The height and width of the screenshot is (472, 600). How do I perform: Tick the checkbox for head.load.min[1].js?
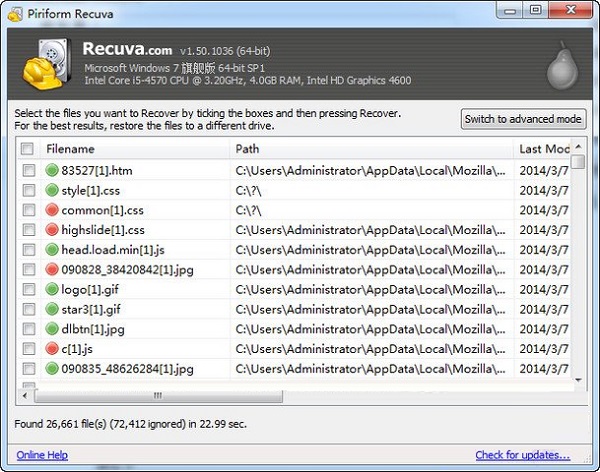click(29, 250)
